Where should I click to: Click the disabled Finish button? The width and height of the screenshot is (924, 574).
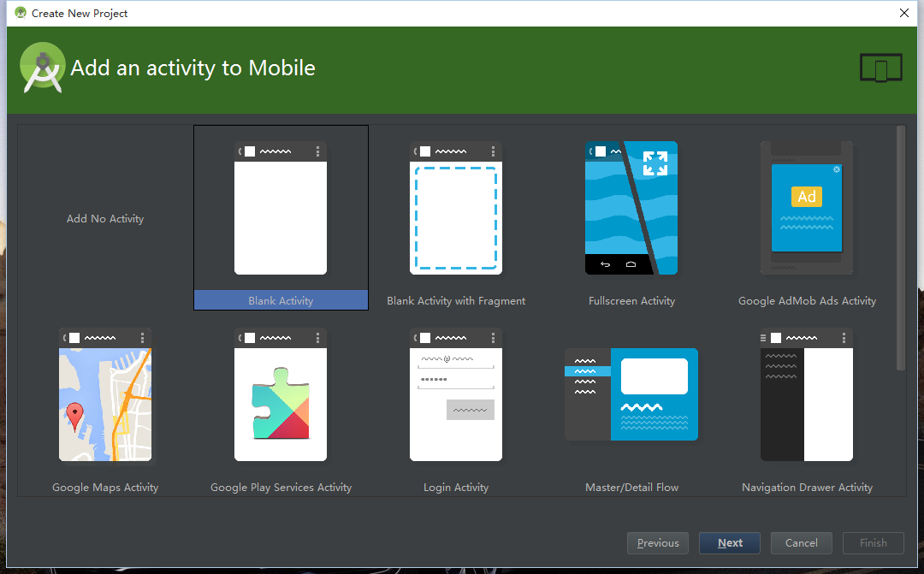click(x=874, y=542)
